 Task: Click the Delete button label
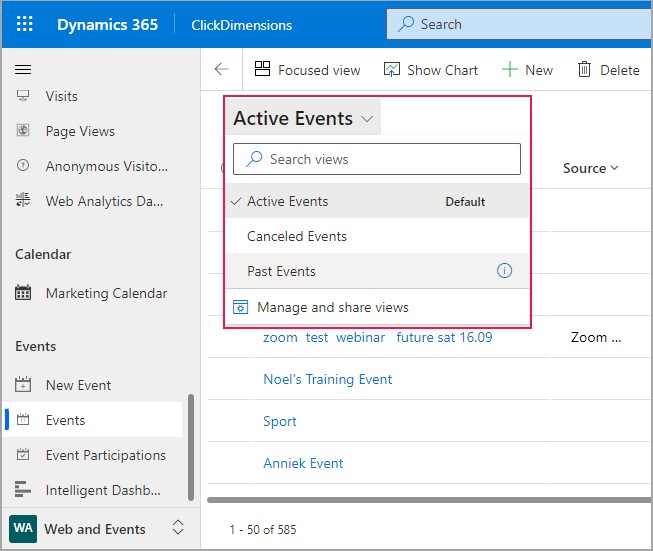click(620, 70)
